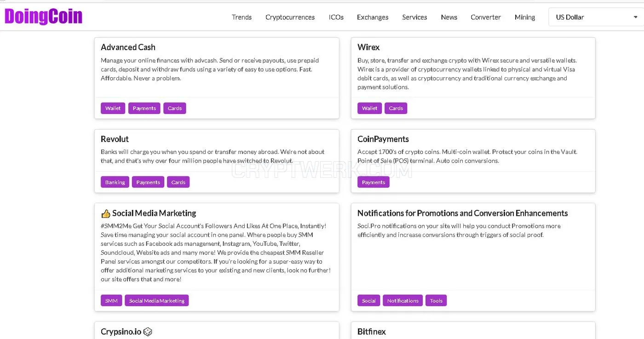This screenshot has height=339, width=644.
Task: Open the US Dollar currency dropdown
Action: tap(596, 17)
